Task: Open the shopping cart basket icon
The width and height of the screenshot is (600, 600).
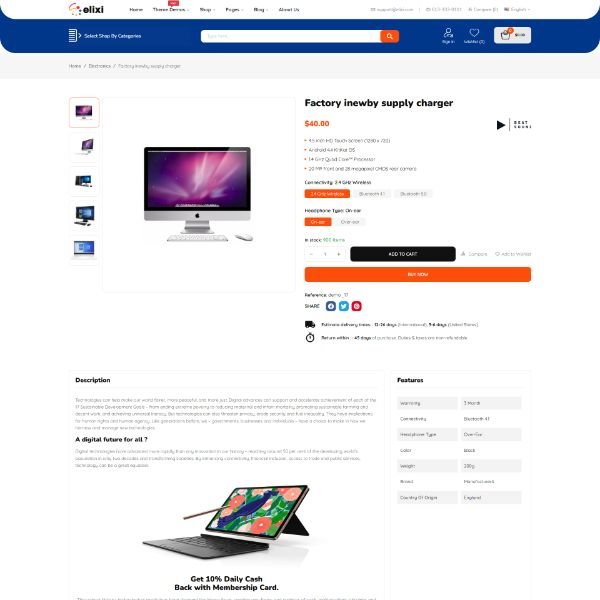Action: coord(505,35)
